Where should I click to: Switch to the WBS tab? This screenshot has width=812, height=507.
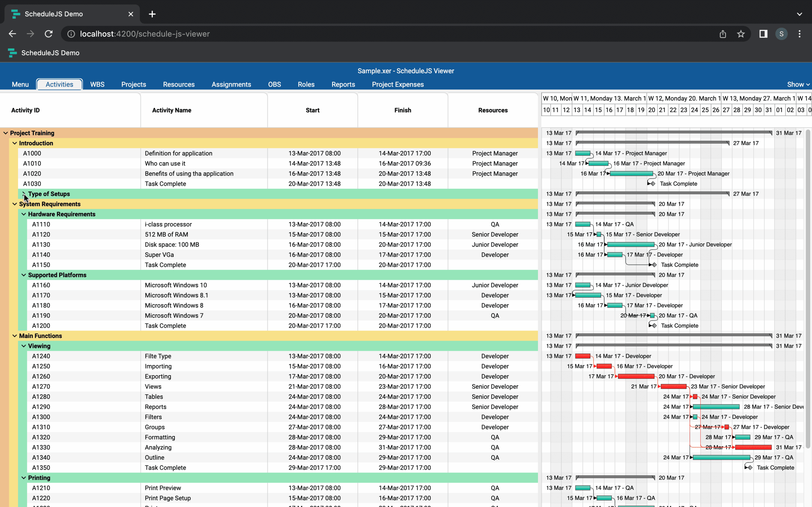coord(97,84)
